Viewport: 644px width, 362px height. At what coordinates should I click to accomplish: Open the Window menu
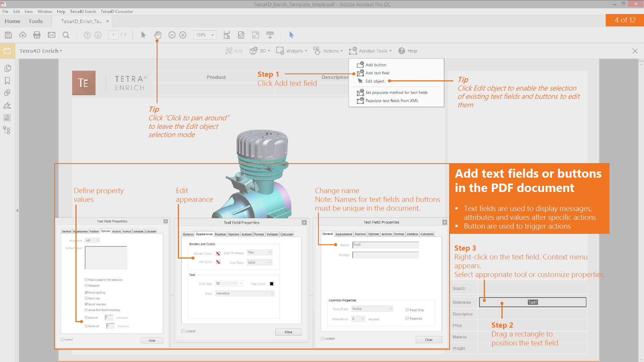point(45,12)
